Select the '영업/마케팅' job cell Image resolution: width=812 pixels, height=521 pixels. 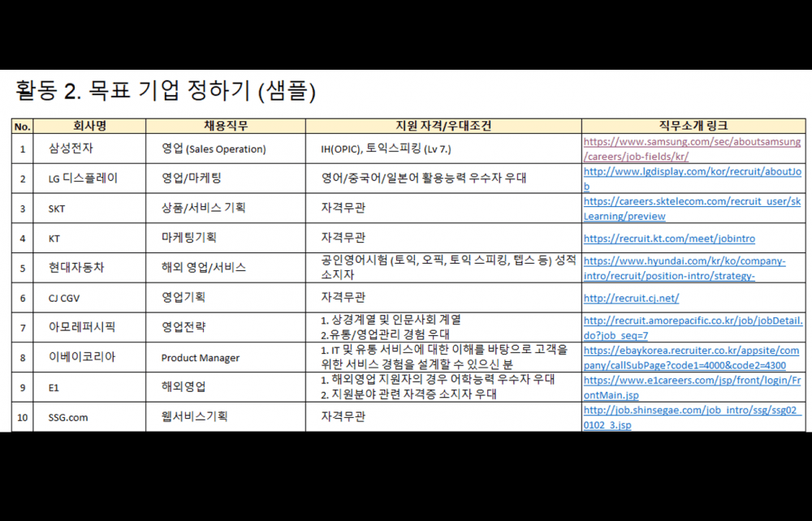(226, 179)
